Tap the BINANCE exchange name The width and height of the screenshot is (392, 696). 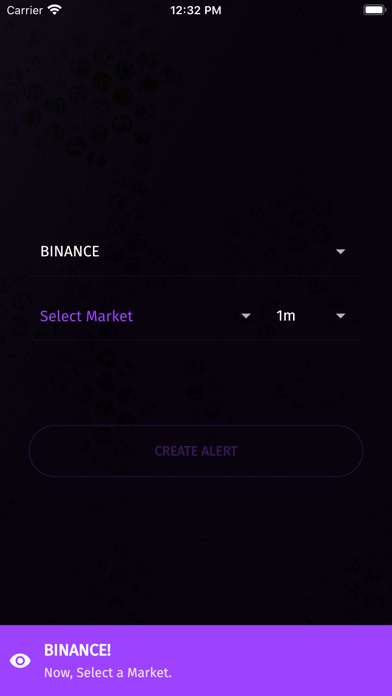[x=70, y=252]
